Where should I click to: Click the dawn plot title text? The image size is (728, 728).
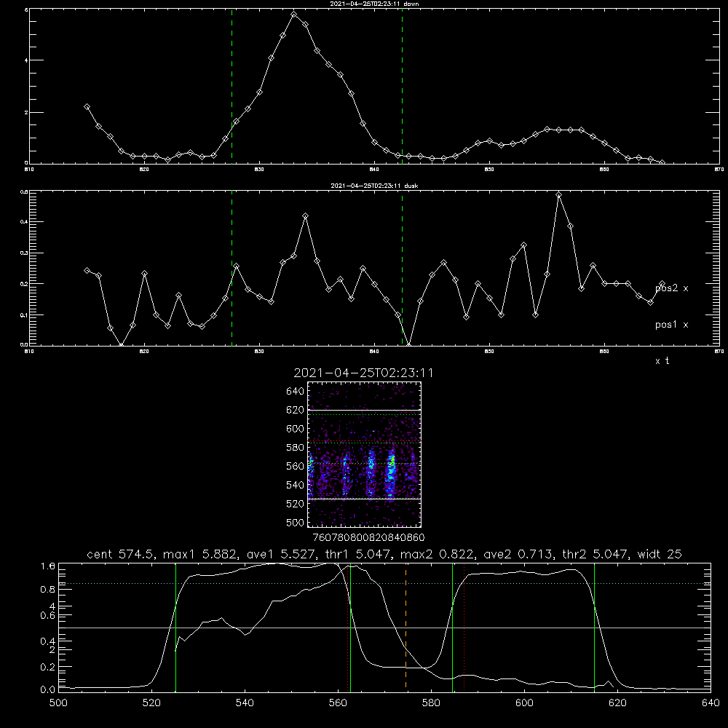click(x=374, y=4)
